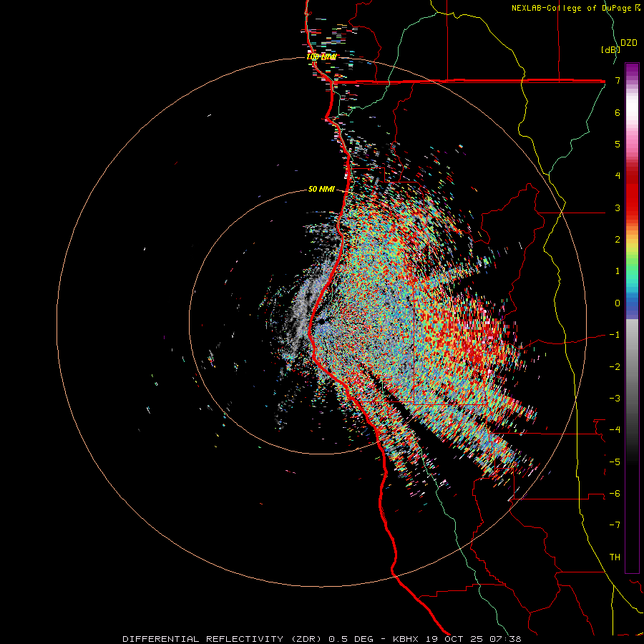Image resolution: width=644 pixels, height=644 pixels.
Task: Click the 5 value on color scale
Action: pos(618,144)
